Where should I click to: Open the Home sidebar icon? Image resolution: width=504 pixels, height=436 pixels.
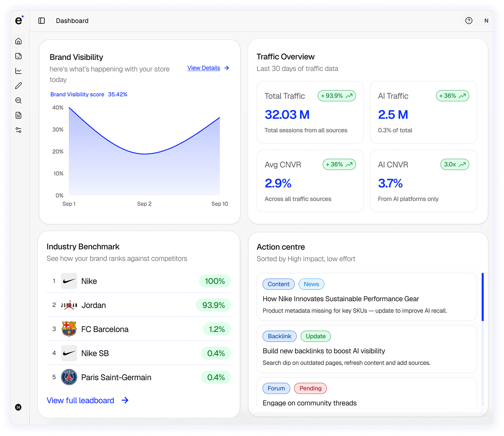[19, 41]
